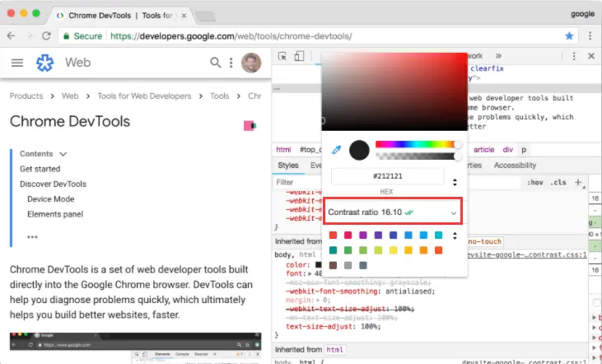
Task: Click the browser back arrow
Action: [x=12, y=35]
